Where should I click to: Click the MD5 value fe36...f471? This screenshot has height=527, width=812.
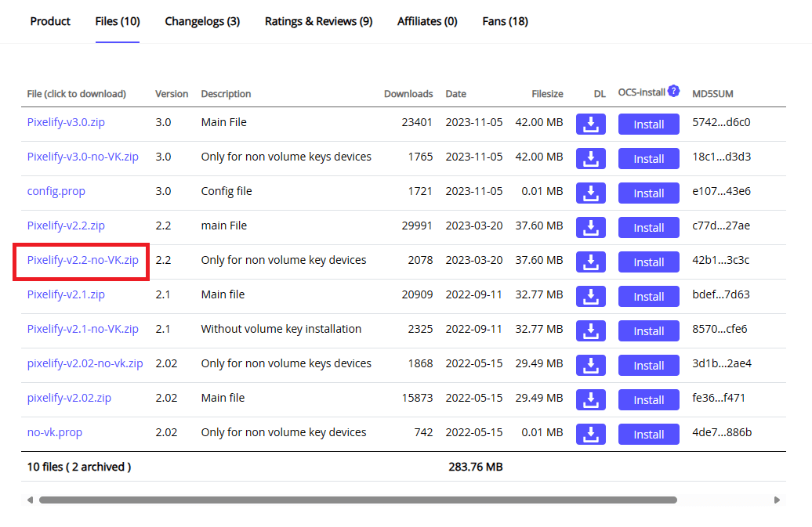pos(719,399)
